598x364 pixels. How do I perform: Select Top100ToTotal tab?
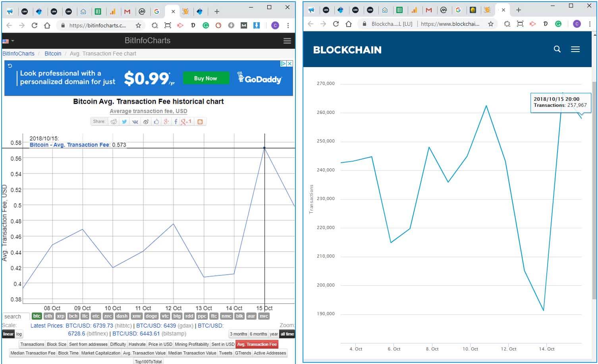coord(149,362)
